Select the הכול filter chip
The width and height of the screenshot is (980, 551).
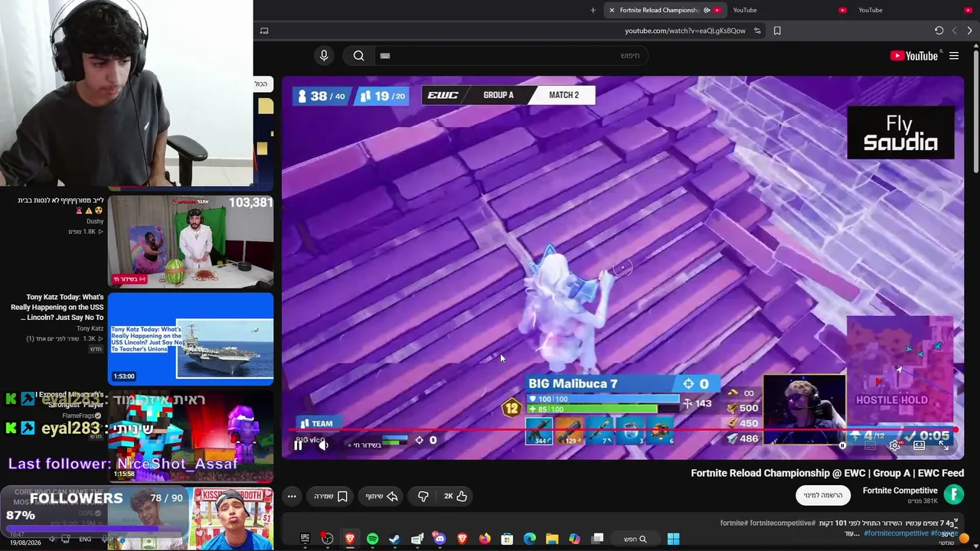tap(261, 83)
